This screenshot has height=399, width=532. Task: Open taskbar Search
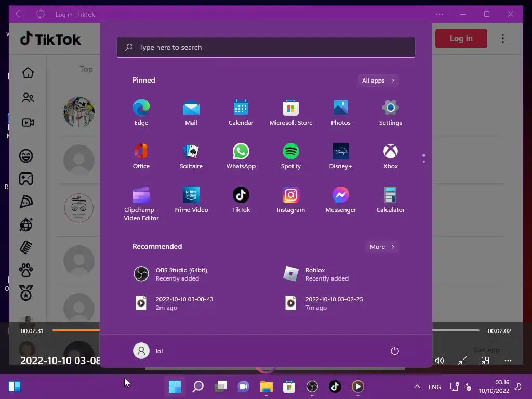pos(198,387)
